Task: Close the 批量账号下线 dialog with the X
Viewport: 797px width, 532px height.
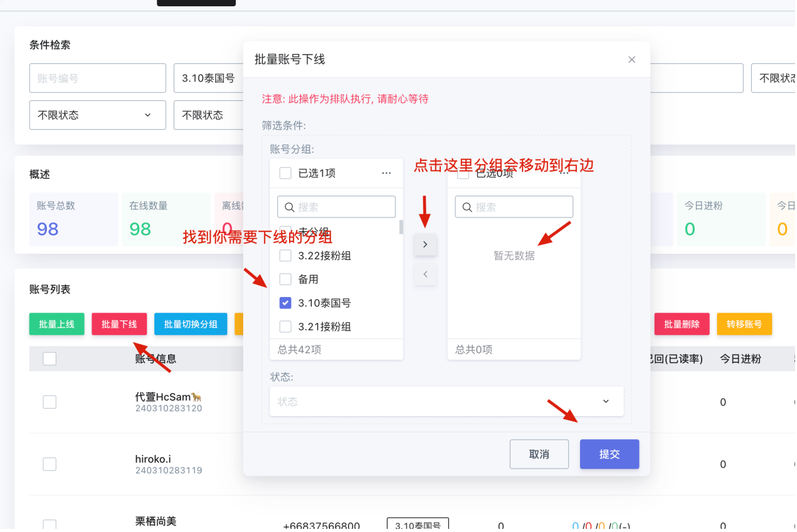Action: (x=631, y=59)
